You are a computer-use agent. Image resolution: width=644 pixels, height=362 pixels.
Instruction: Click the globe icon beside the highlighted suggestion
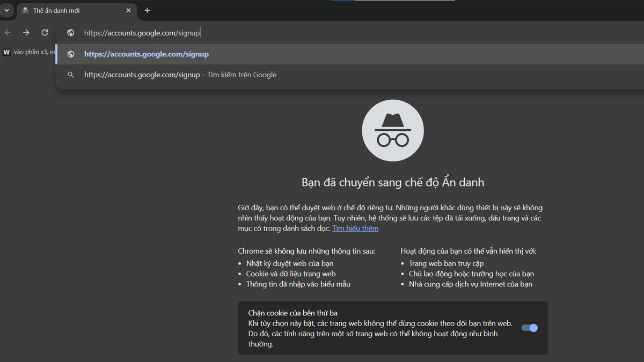[70, 54]
